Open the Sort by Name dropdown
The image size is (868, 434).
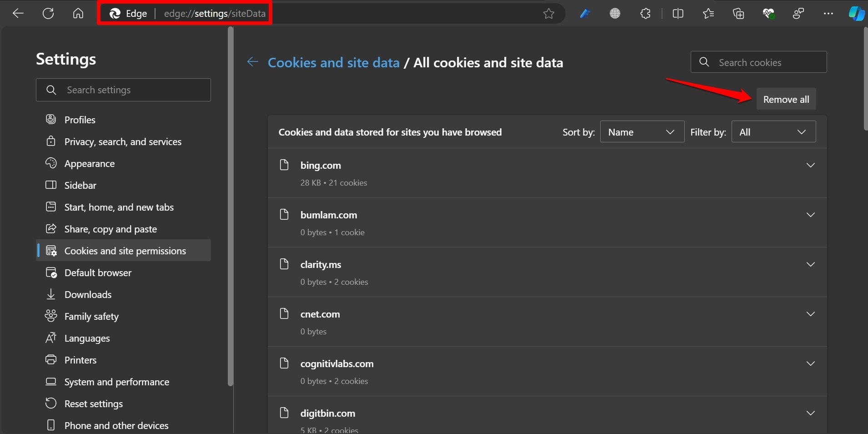642,131
